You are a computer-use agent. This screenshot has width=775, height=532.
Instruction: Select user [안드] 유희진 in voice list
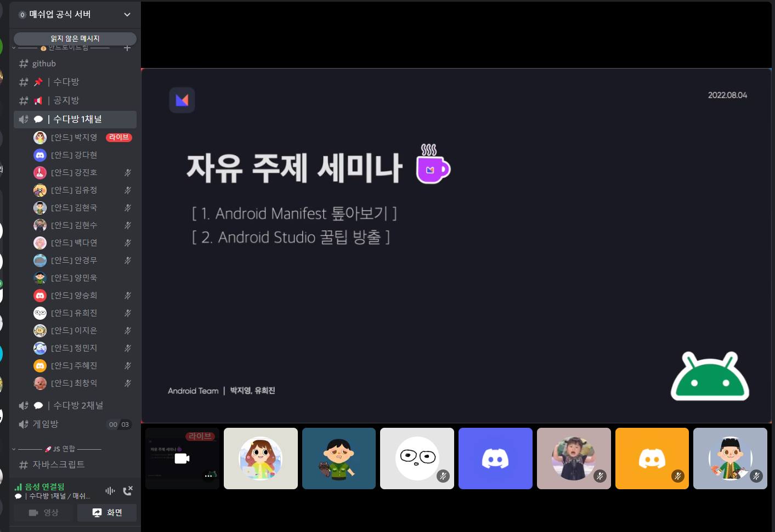83,313
